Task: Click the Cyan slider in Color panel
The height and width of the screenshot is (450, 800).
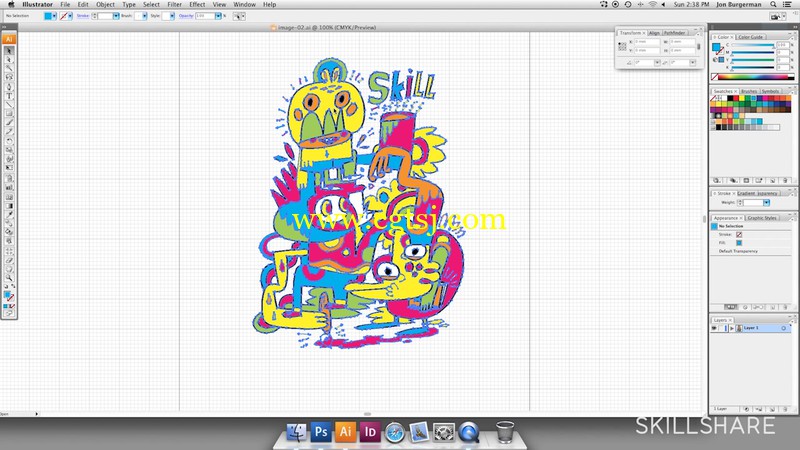Action: [x=754, y=45]
